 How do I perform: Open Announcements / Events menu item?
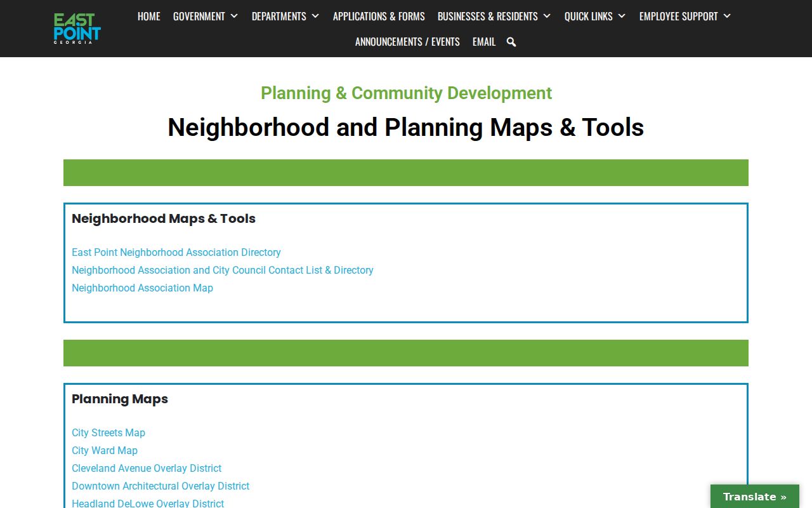[407, 41]
